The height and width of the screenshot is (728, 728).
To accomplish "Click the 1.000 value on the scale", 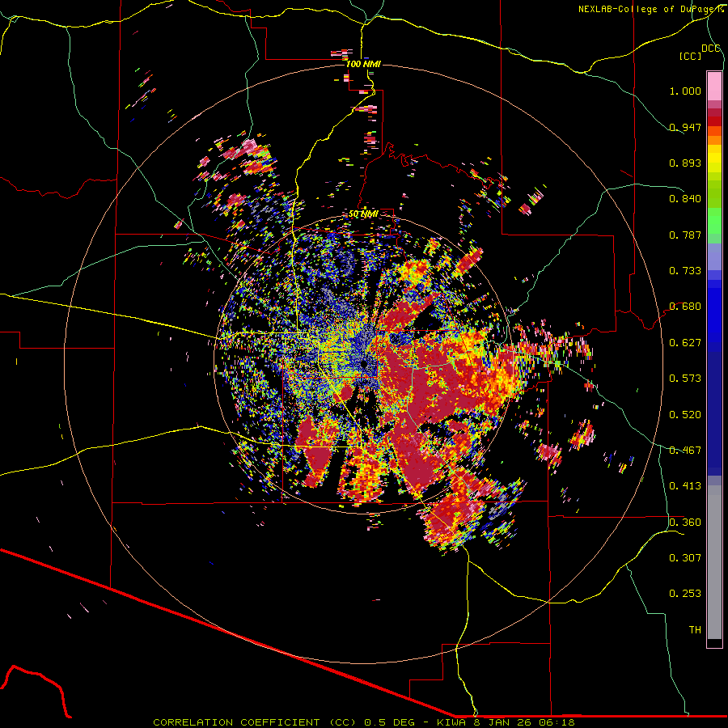I will (x=685, y=91).
